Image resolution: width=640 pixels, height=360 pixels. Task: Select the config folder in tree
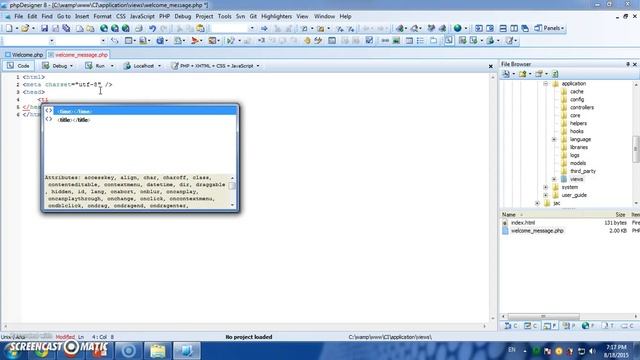(x=577, y=100)
